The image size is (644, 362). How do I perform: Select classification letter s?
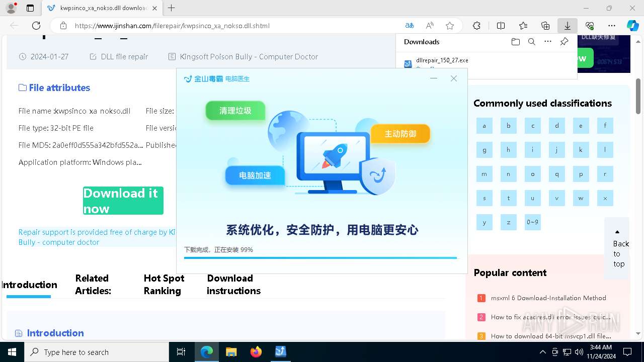485,198
